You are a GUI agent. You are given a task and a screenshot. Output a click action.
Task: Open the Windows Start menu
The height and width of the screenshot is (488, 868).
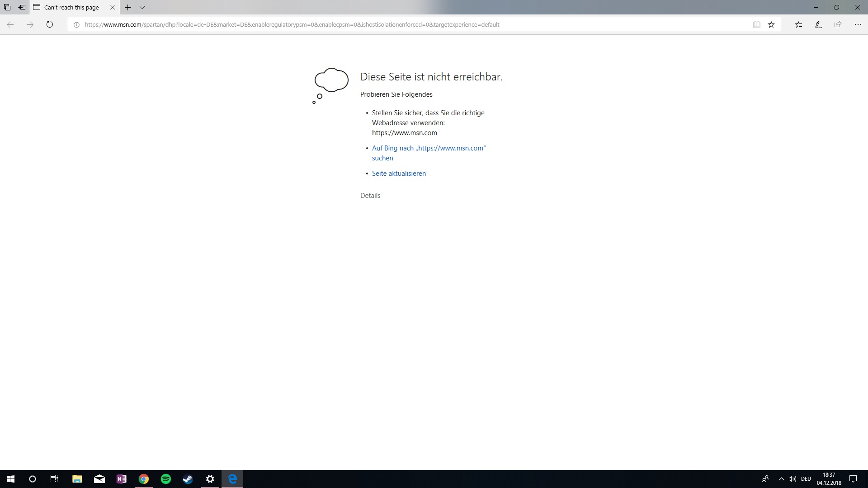(11, 479)
